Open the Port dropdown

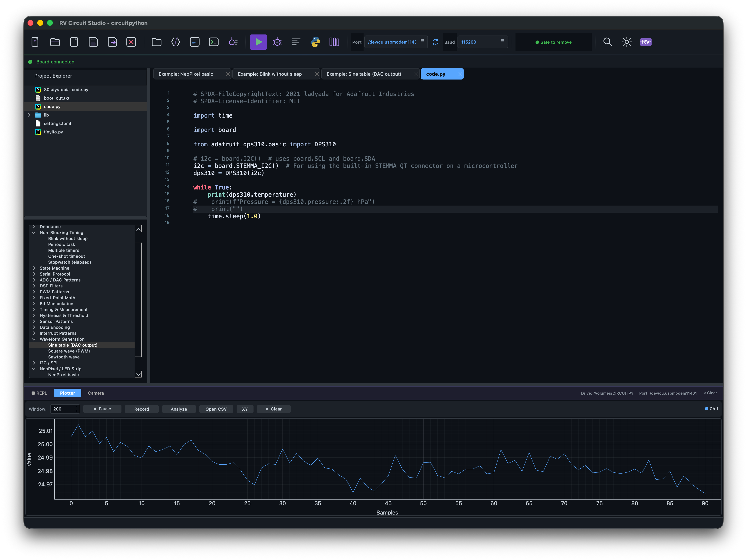pos(396,42)
